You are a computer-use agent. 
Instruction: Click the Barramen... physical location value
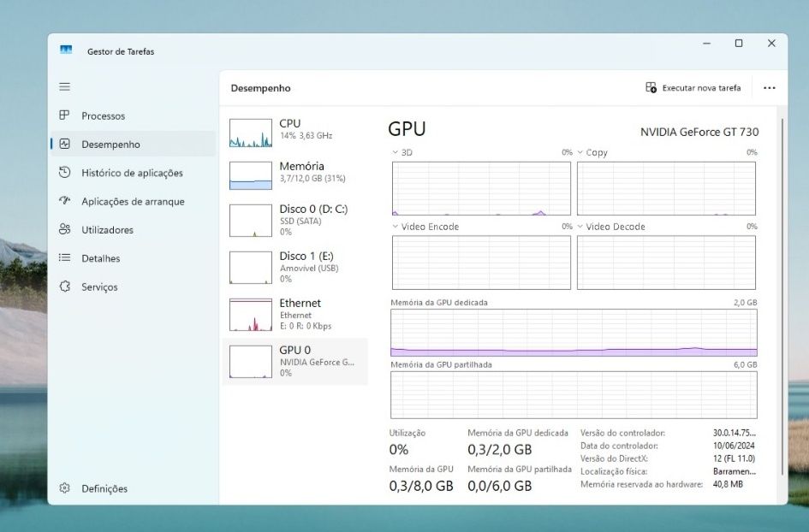[735, 471]
